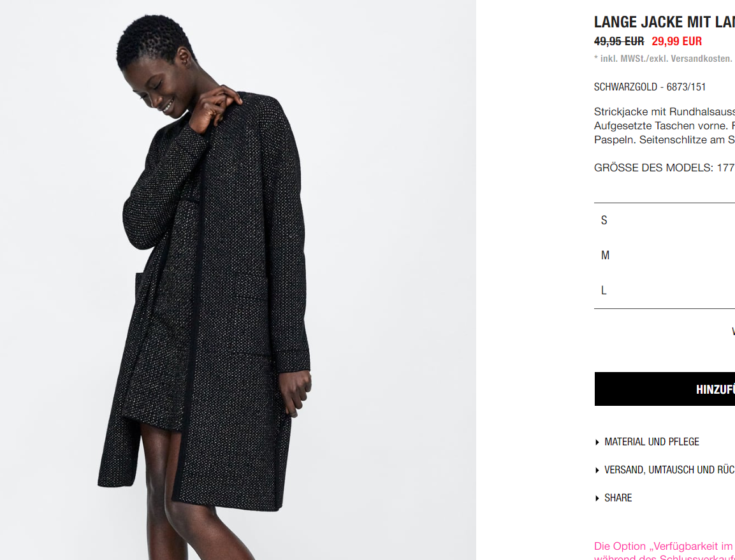Click the triangle arrow beside Versand, Umtausch
The height and width of the screenshot is (560, 735).
point(597,470)
